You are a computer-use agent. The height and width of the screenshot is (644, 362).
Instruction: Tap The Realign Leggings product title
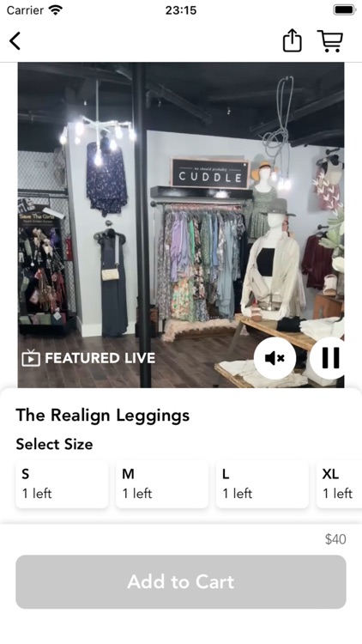pos(103,416)
